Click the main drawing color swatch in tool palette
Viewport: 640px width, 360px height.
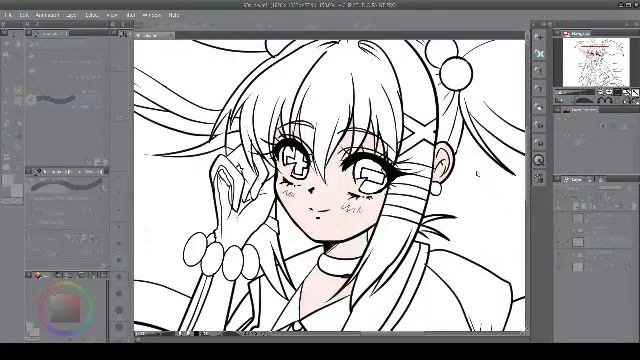[7, 180]
